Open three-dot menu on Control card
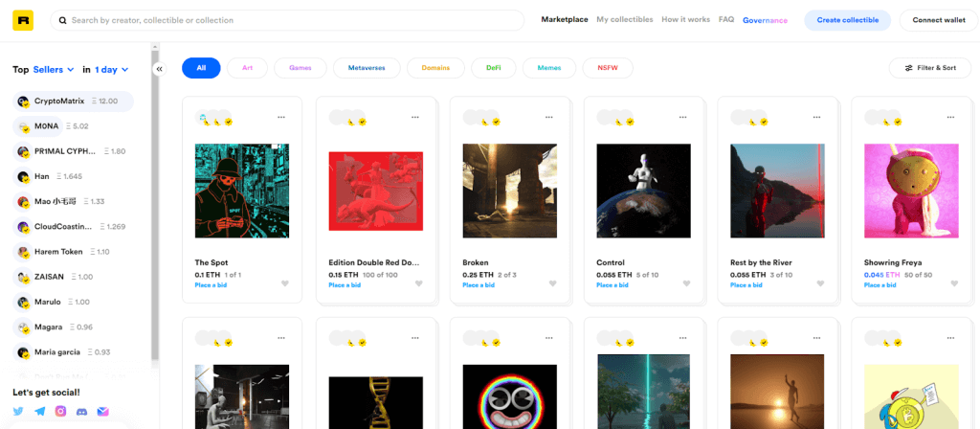This screenshot has width=980, height=429. click(x=682, y=117)
